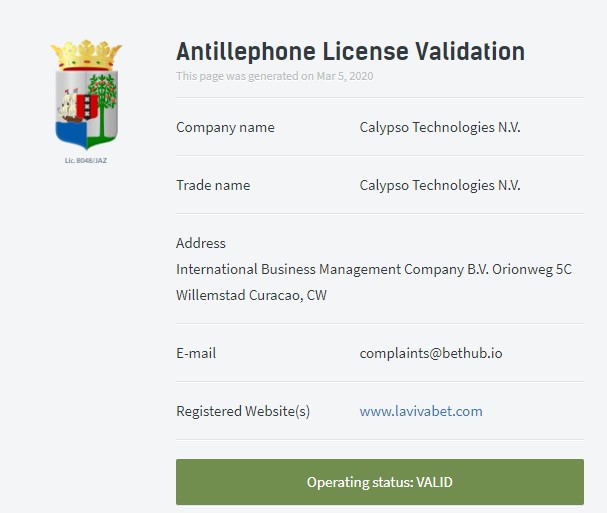
Task: Click the Antillephone License Validation heading
Action: (x=350, y=51)
